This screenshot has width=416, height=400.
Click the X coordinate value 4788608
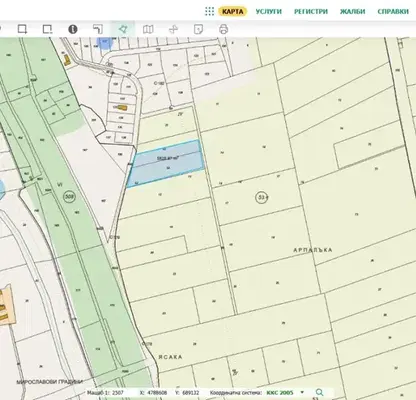click(x=158, y=393)
